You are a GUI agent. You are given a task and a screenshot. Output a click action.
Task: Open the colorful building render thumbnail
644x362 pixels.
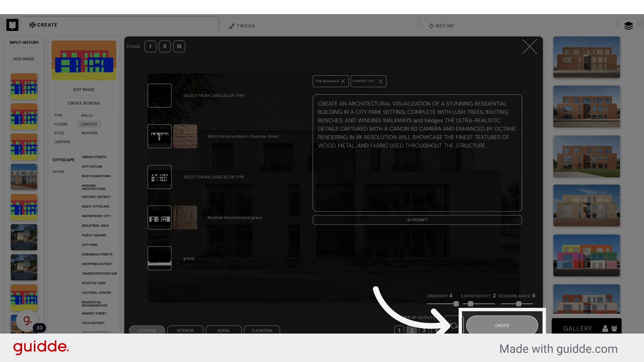coord(586,255)
